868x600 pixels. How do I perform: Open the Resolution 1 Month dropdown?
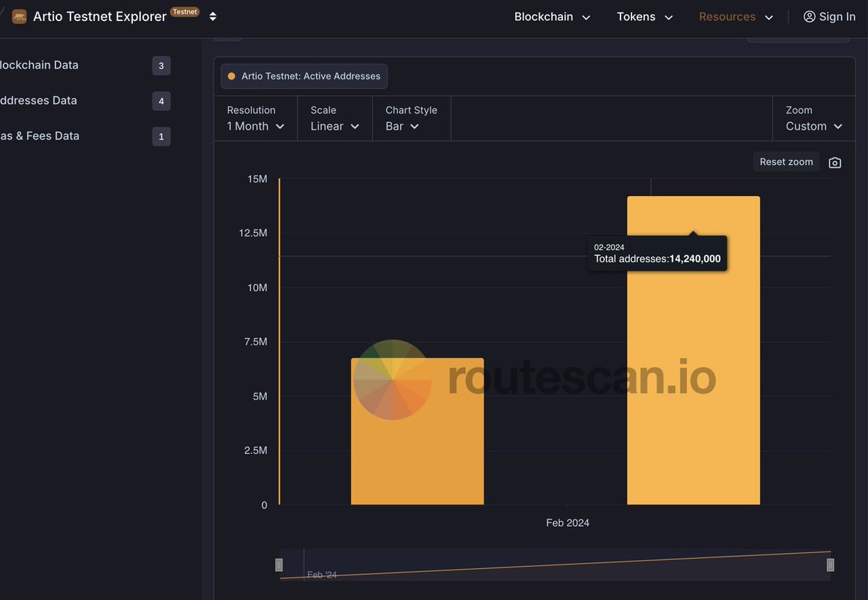tap(255, 119)
